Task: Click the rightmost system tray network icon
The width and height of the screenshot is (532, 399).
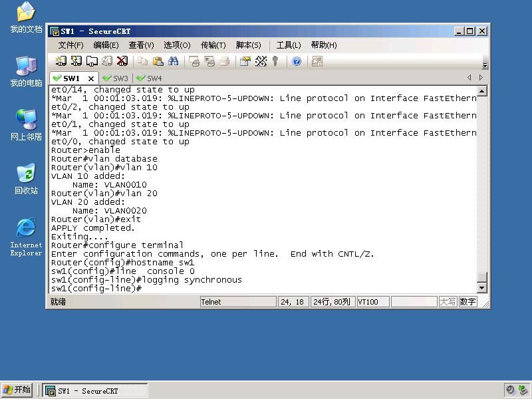Action: 523,390
